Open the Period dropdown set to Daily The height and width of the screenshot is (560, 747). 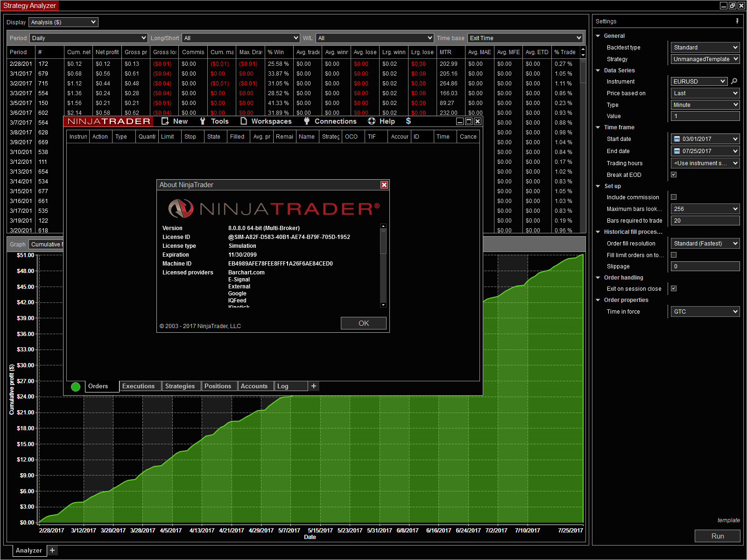pyautogui.click(x=89, y=38)
